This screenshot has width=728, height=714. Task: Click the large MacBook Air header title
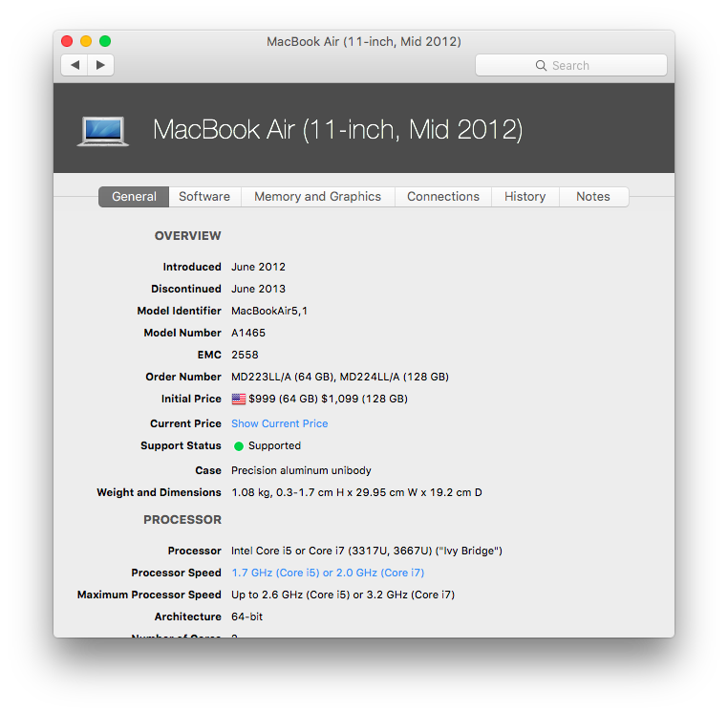337,130
